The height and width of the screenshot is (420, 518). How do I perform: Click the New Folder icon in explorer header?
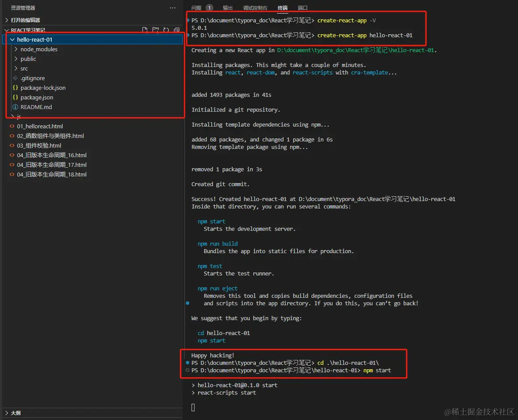coord(155,30)
